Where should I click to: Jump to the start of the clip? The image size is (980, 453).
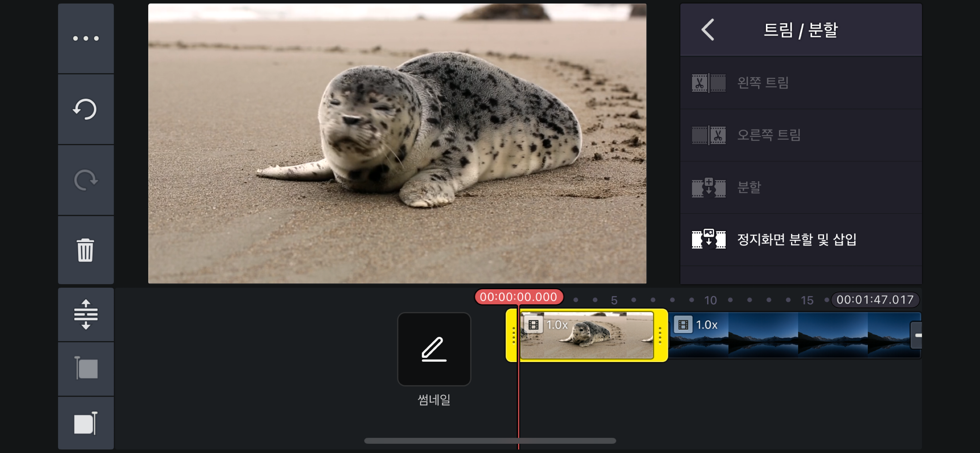(86, 368)
